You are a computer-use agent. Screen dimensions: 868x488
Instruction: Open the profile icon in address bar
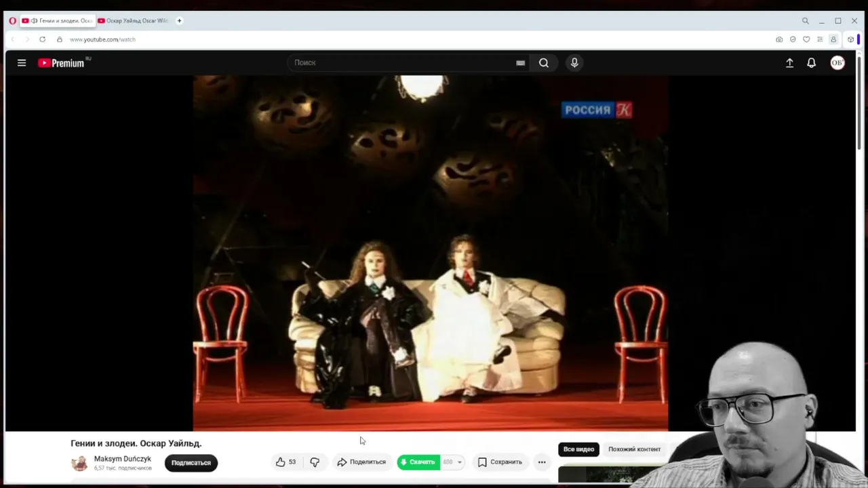tap(833, 39)
